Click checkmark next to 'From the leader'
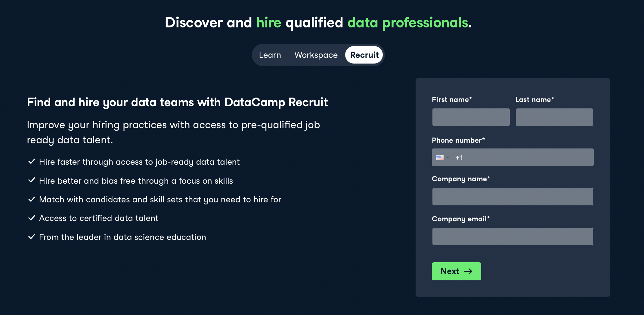The width and height of the screenshot is (644, 315). pos(32,237)
